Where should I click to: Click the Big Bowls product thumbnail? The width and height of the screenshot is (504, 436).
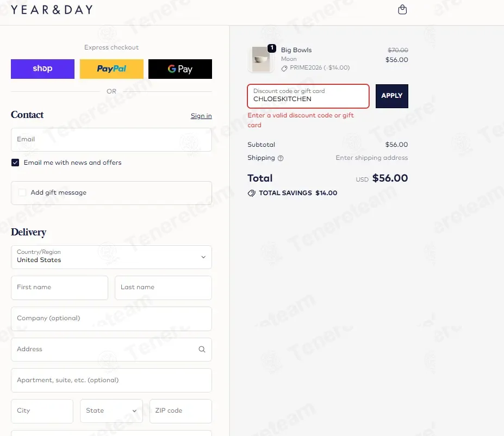coord(261,59)
